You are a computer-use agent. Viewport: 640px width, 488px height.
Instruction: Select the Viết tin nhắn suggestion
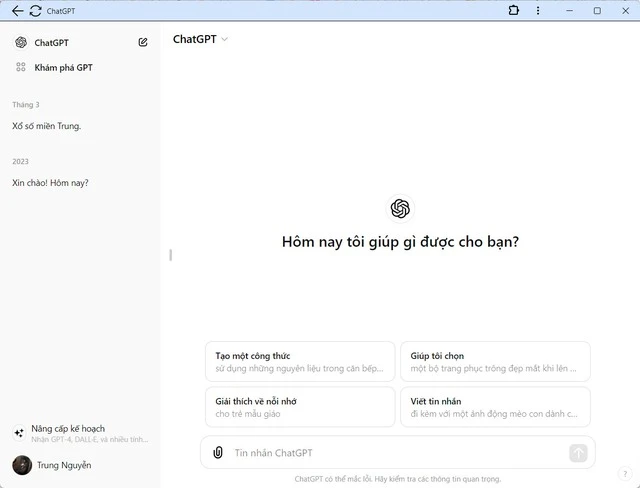pos(496,407)
